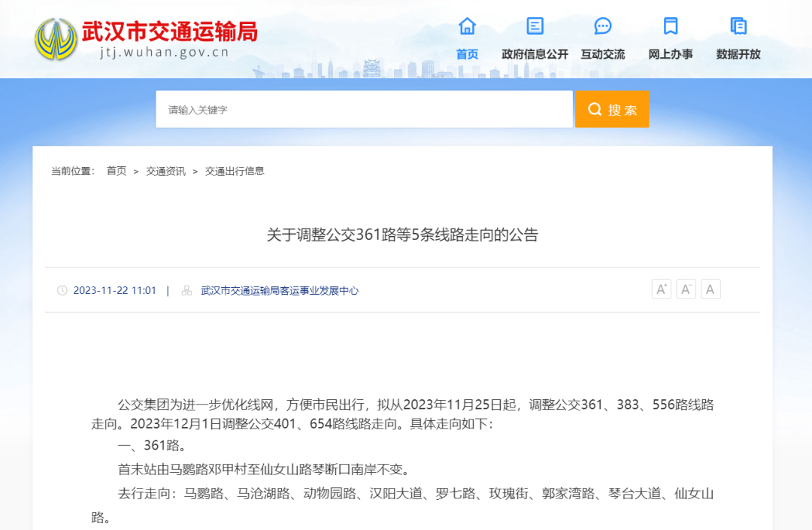Click the 政府信息公开 document icon
The image size is (812, 530).
[534, 26]
